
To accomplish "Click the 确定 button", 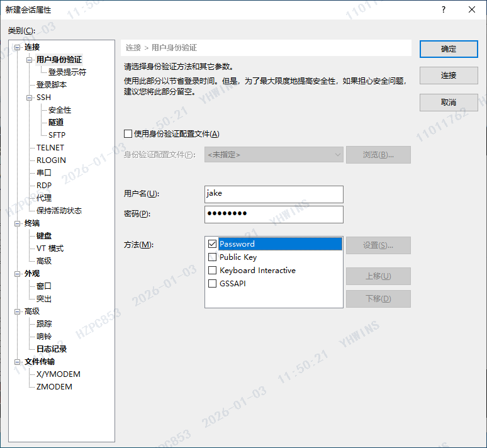I will click(449, 49).
